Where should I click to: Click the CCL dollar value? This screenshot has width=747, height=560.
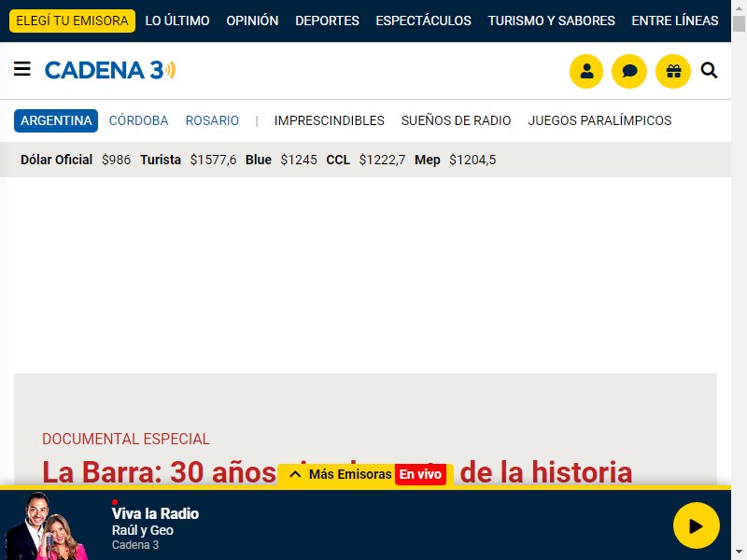(382, 160)
